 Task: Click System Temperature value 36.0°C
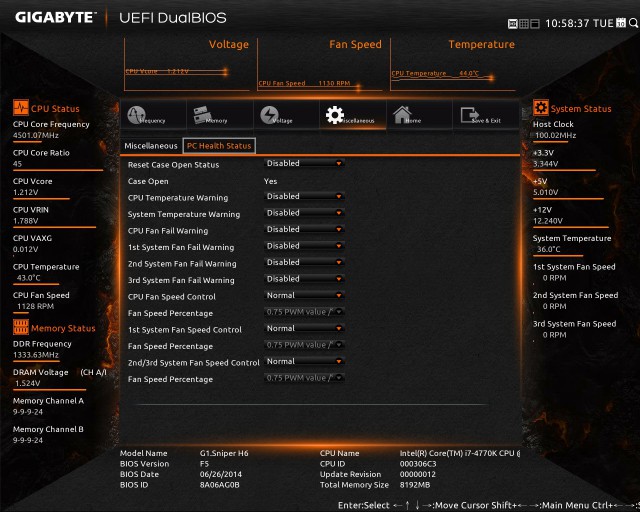(549, 249)
